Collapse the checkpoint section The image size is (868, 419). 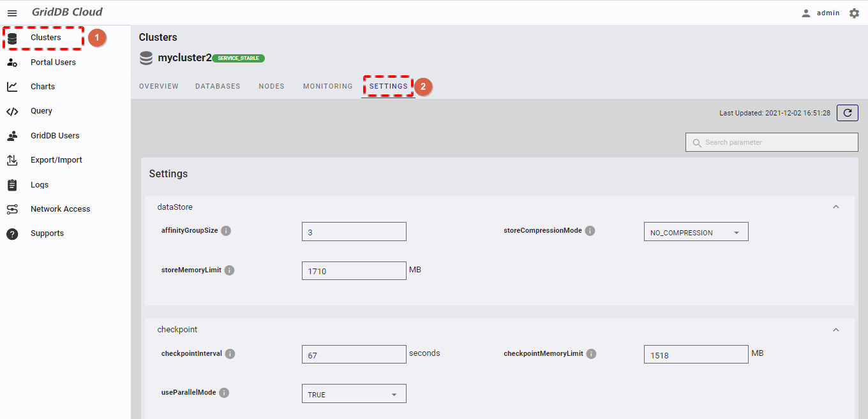pos(836,330)
